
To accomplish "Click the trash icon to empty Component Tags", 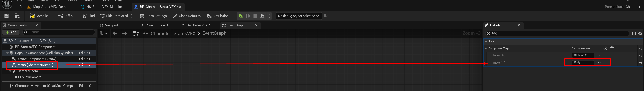I will (x=612, y=49).
